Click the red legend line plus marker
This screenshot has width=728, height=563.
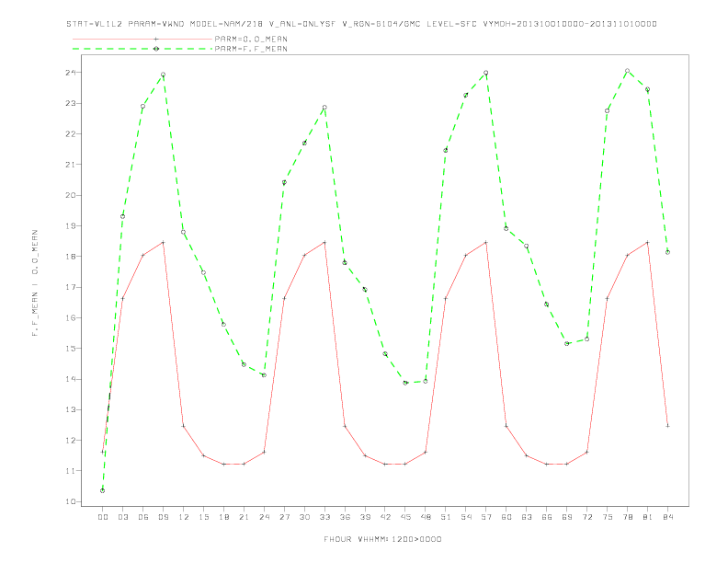pos(156,39)
